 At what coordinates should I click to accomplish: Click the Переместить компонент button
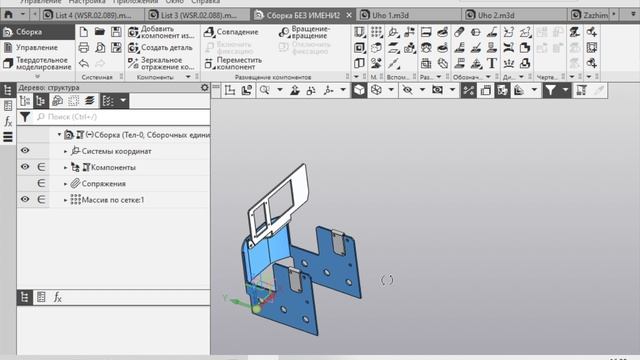tap(233, 63)
